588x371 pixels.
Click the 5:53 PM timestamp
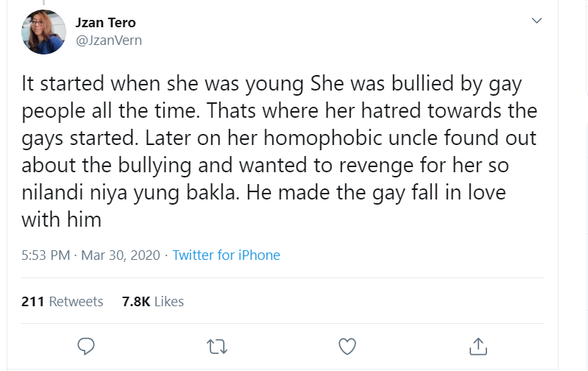coord(45,255)
